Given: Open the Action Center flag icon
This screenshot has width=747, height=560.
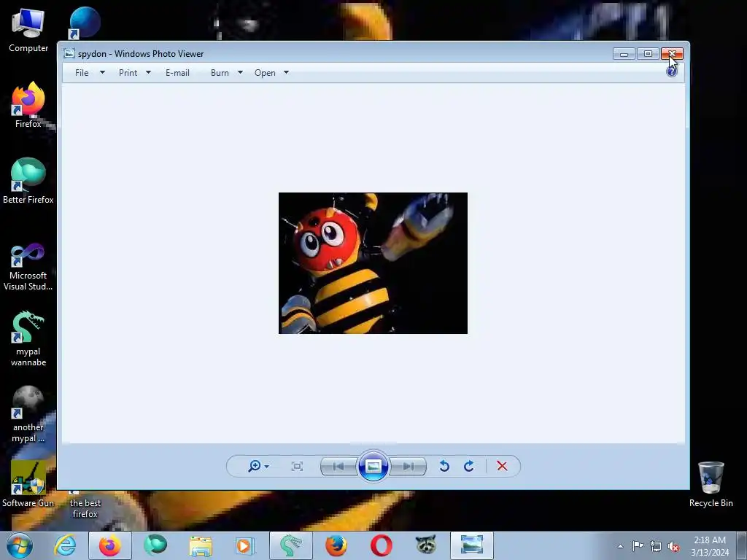Looking at the screenshot, I should click(x=638, y=546).
